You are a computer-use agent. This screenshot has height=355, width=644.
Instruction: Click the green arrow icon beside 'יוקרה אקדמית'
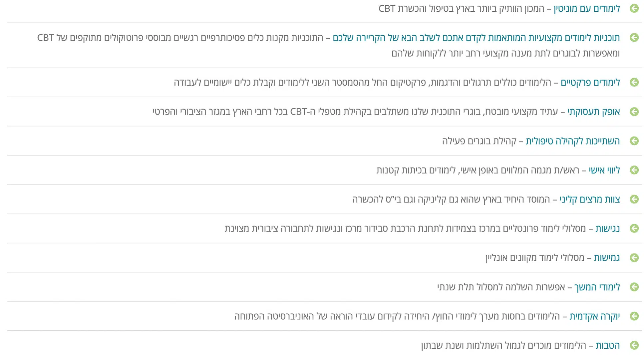[x=634, y=316]
